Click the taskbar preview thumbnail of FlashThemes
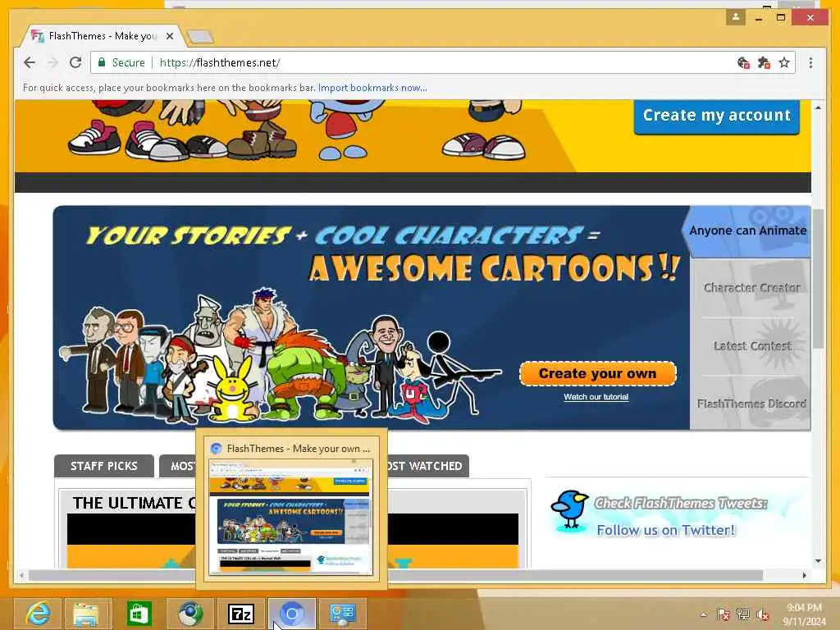 [291, 517]
